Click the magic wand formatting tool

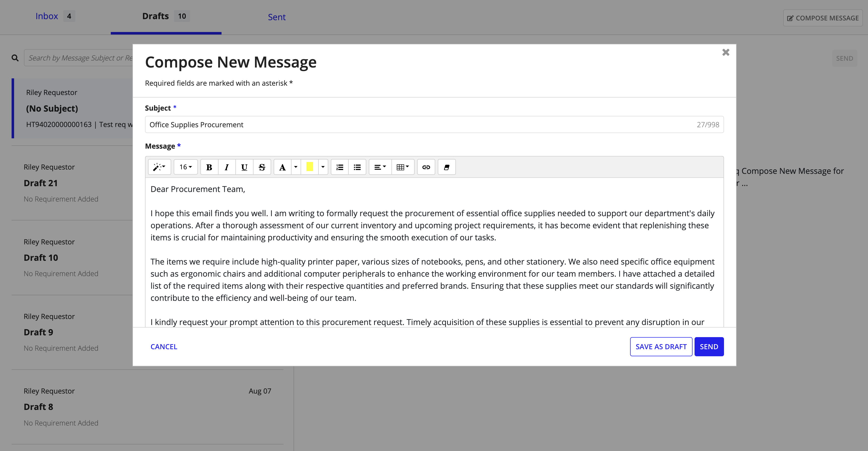coord(160,167)
